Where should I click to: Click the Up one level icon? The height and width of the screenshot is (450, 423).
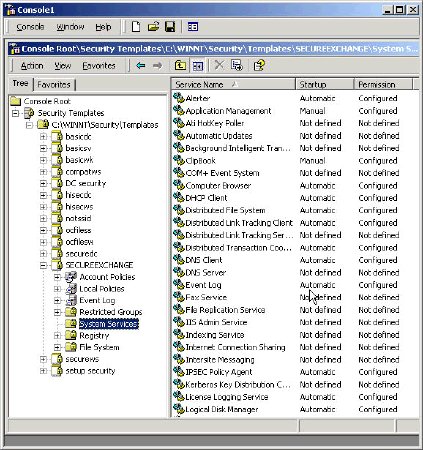pos(180,65)
